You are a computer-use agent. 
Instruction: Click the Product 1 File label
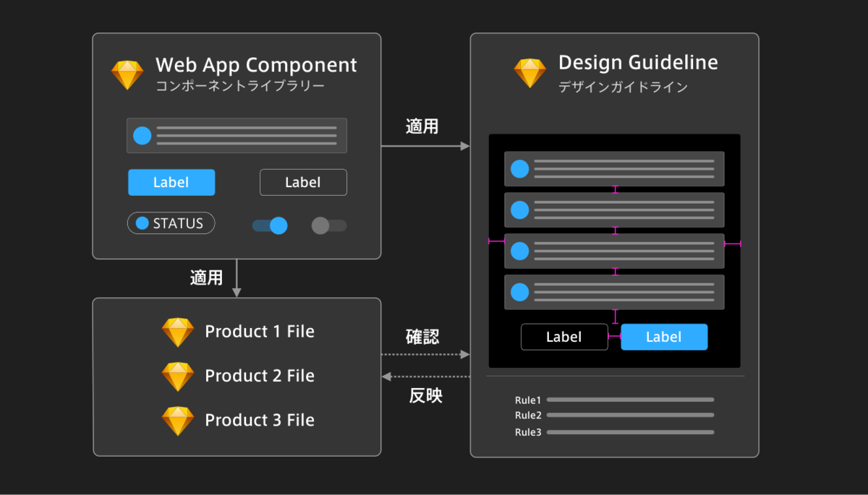pyautogui.click(x=260, y=332)
